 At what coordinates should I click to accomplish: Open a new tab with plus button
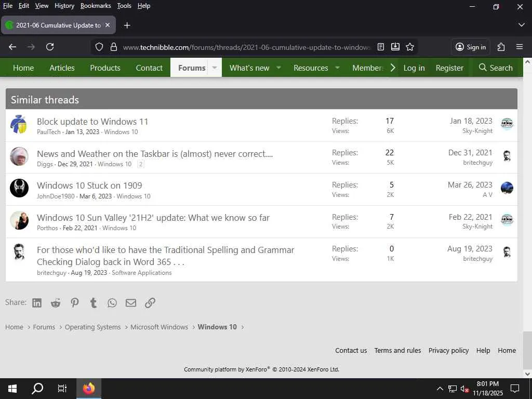127,25
